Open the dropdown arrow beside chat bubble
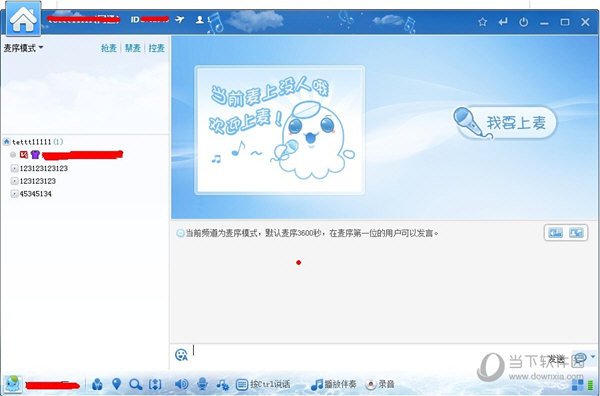Image resolution: width=600 pixels, height=396 pixels. 593,357
